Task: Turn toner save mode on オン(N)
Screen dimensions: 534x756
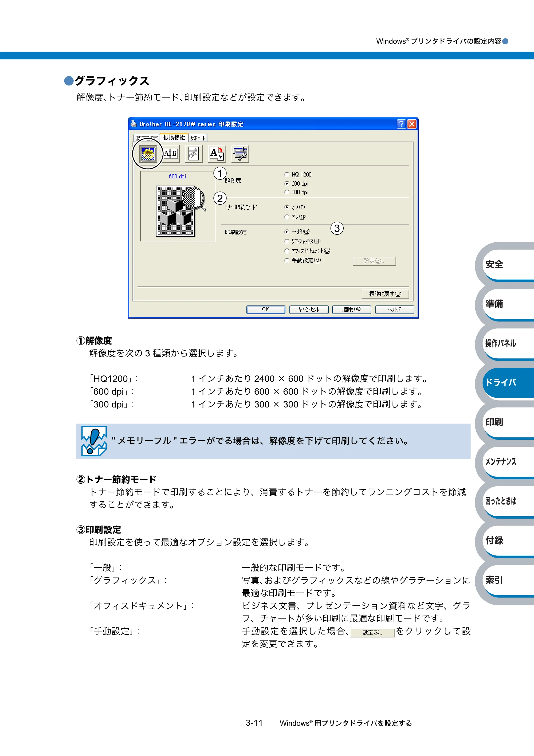Action: click(x=287, y=217)
